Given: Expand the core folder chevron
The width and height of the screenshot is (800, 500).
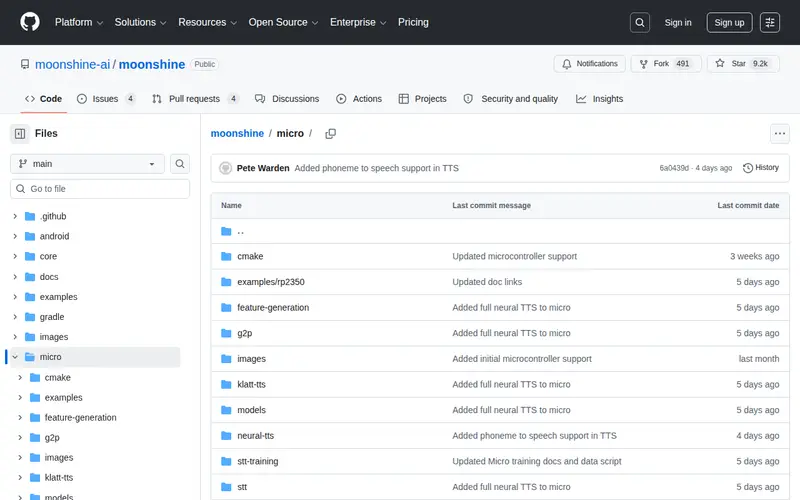Looking at the screenshot, I should pos(15,256).
